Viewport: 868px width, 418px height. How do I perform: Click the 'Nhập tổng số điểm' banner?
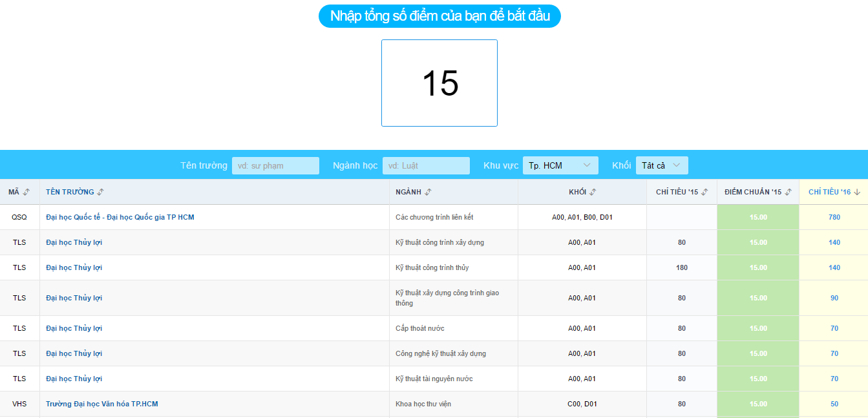click(x=439, y=16)
